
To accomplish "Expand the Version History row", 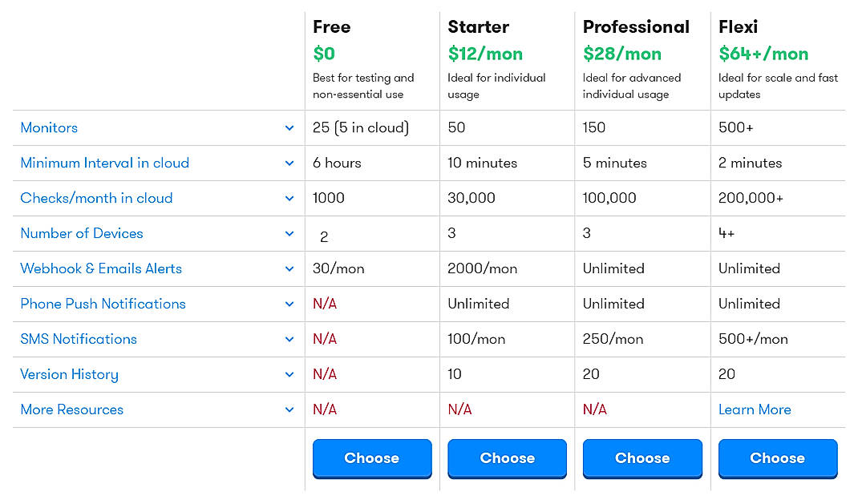I will [289, 374].
